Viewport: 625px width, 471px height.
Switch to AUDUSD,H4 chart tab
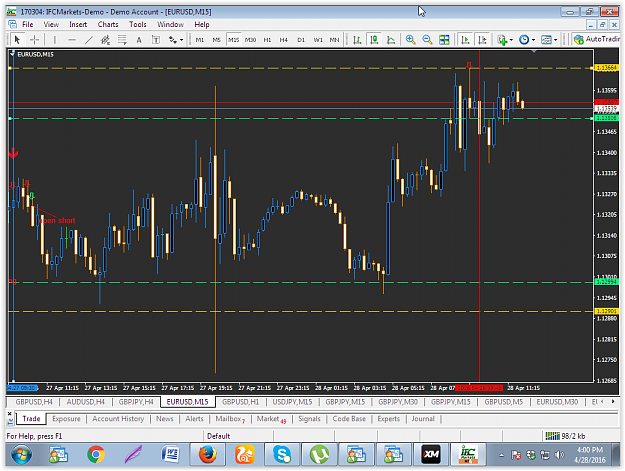click(x=85, y=402)
